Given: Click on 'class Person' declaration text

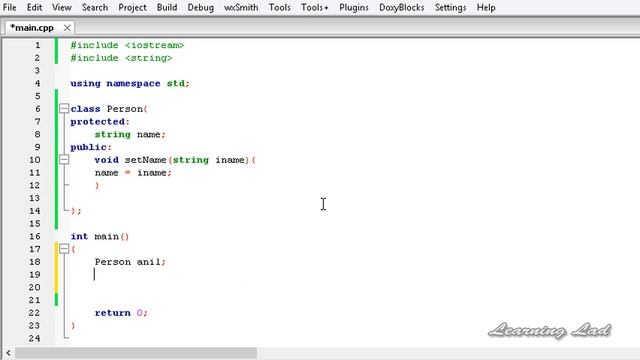Looking at the screenshot, I should pos(107,109).
